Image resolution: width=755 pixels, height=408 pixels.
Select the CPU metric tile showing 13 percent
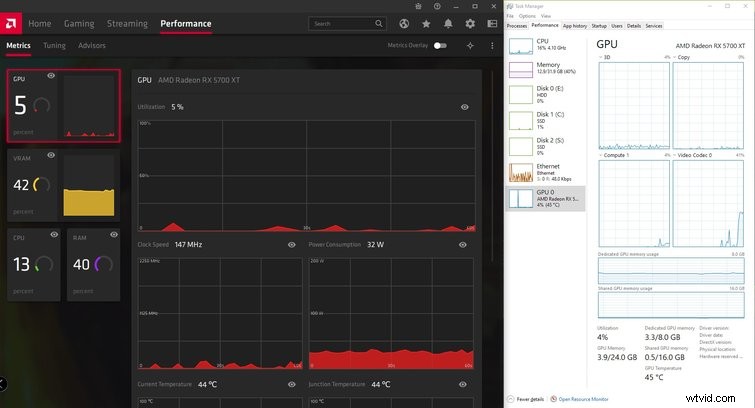[x=34, y=264]
